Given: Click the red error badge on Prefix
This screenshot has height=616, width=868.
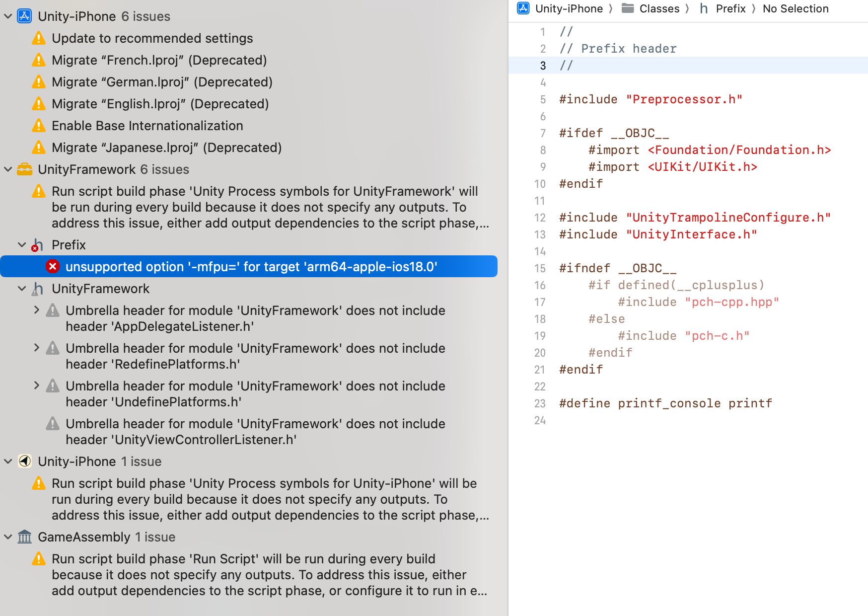Looking at the screenshot, I should point(35,247).
